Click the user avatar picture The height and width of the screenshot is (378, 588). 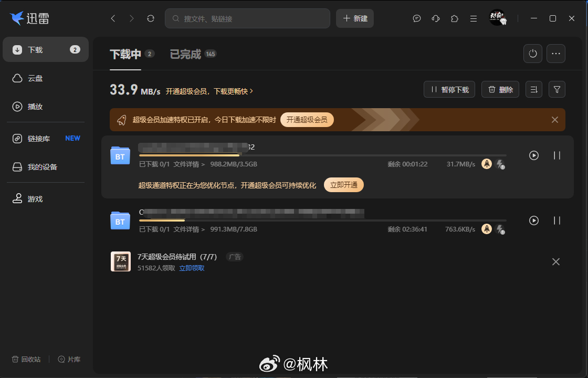pyautogui.click(x=498, y=18)
